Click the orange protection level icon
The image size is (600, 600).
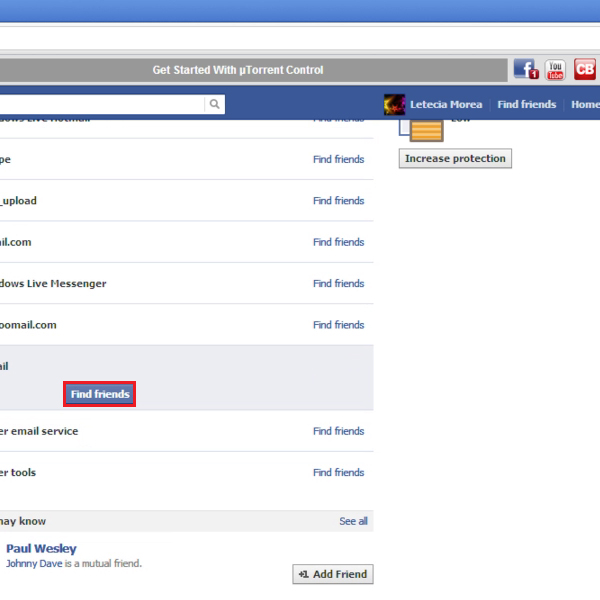[x=426, y=130]
